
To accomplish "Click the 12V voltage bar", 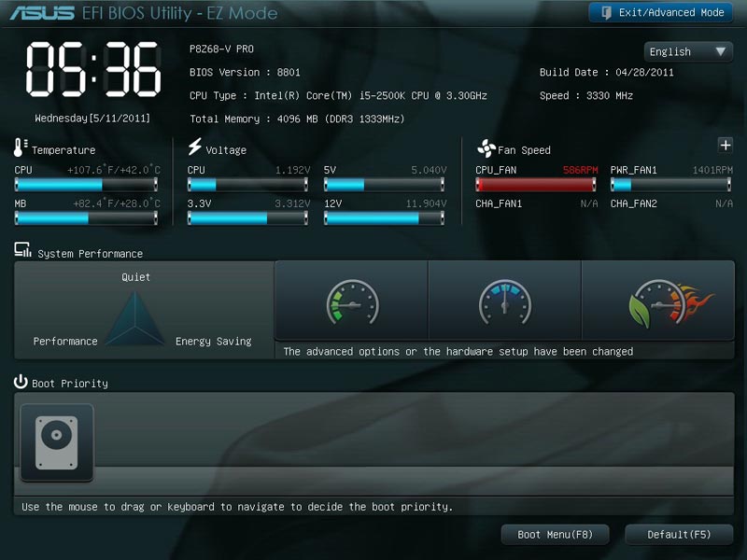I will click(384, 218).
